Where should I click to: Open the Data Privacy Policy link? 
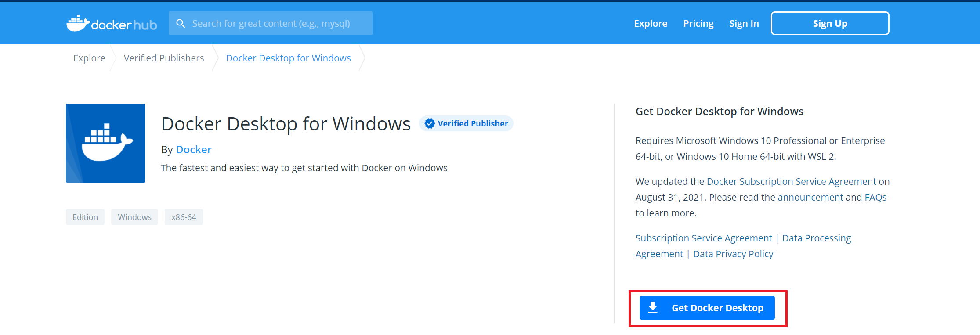733,254
